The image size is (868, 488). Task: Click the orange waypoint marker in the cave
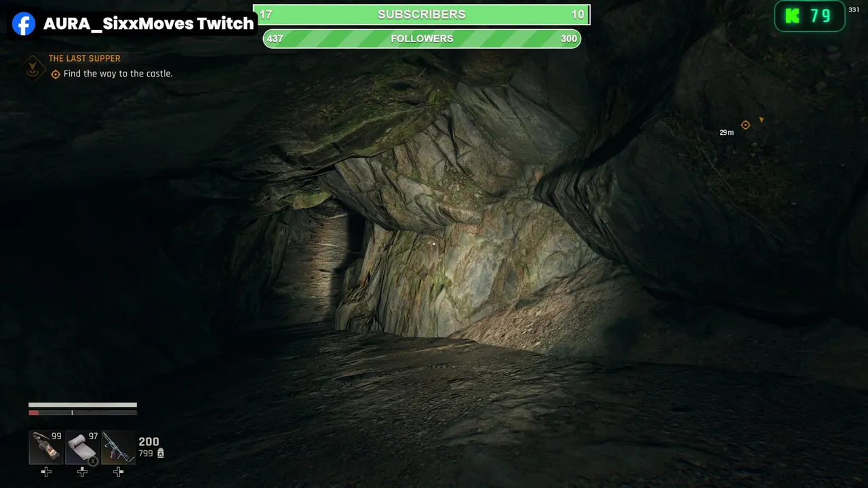[745, 125]
